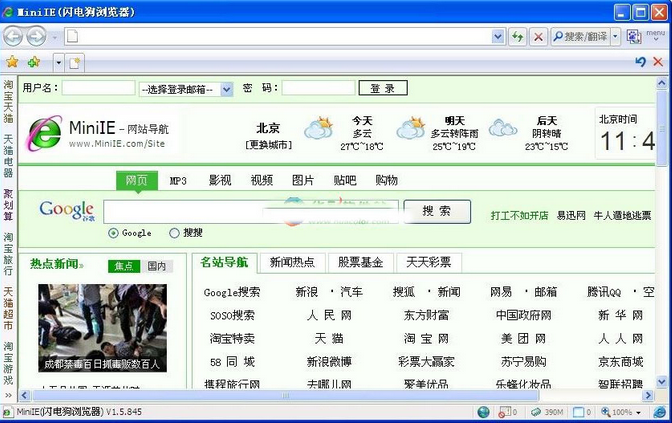Click 聚划算 in the left sidebar

pos(8,204)
